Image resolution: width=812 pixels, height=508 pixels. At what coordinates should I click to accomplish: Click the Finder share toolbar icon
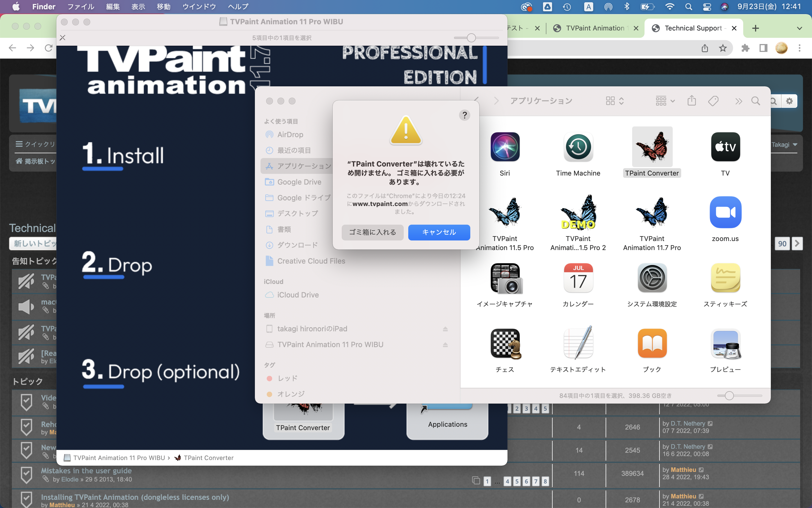pyautogui.click(x=692, y=101)
